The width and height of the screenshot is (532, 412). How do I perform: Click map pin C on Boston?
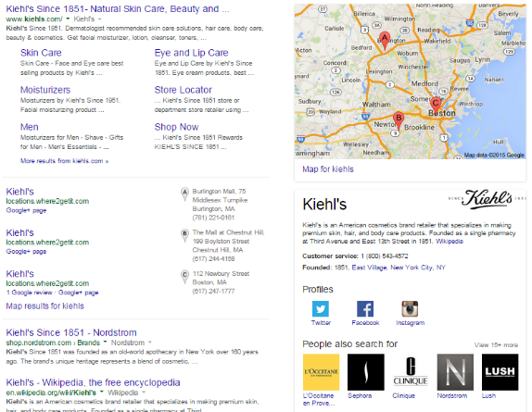pos(436,106)
